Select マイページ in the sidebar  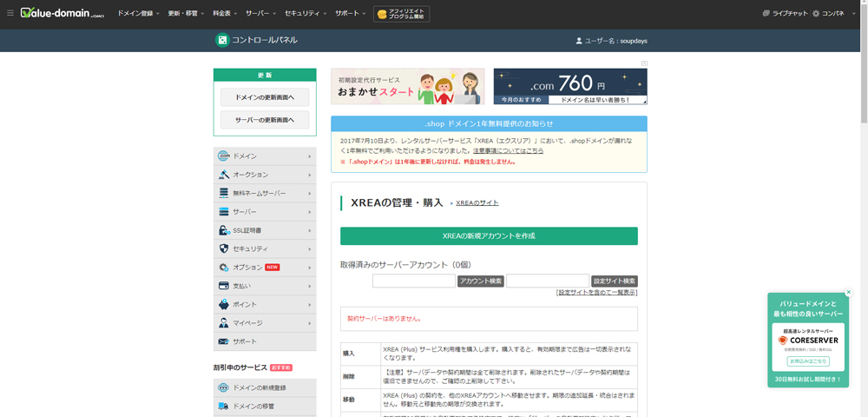coord(265,323)
